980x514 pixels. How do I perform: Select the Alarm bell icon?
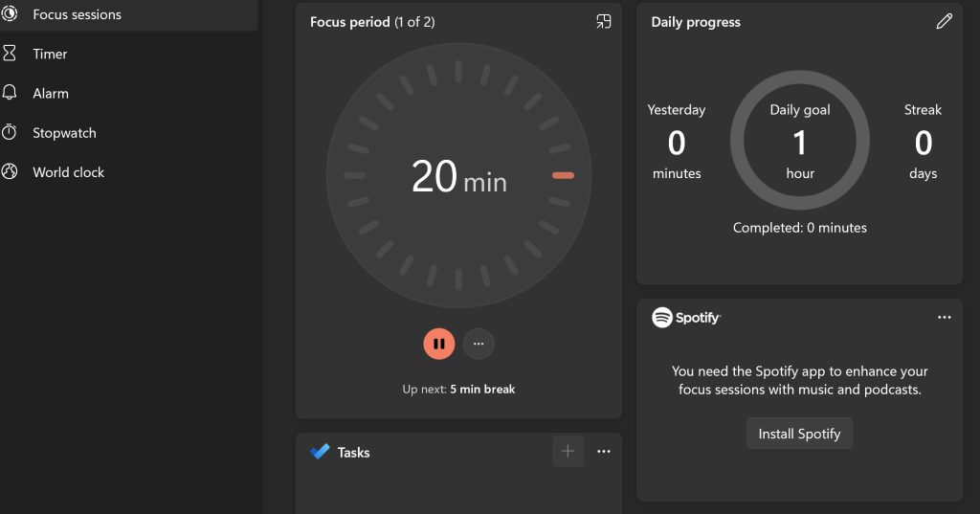10,93
